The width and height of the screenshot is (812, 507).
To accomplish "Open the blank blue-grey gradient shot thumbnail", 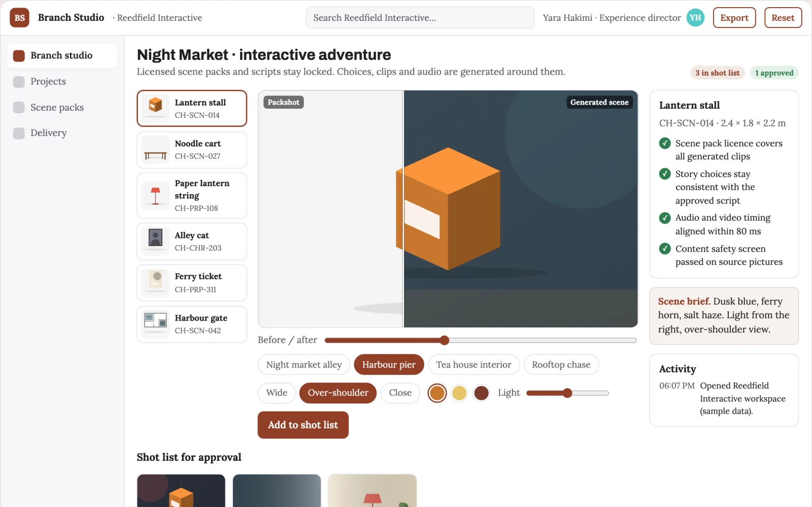I will pos(277,491).
